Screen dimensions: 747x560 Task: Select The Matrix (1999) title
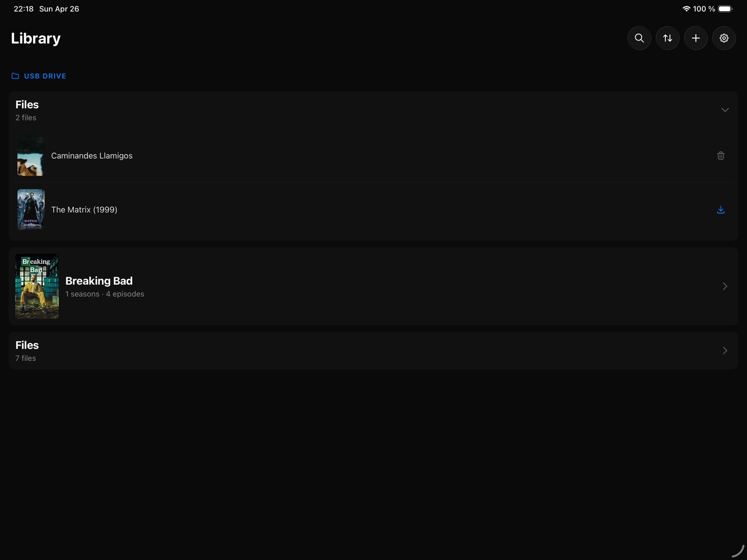point(85,210)
